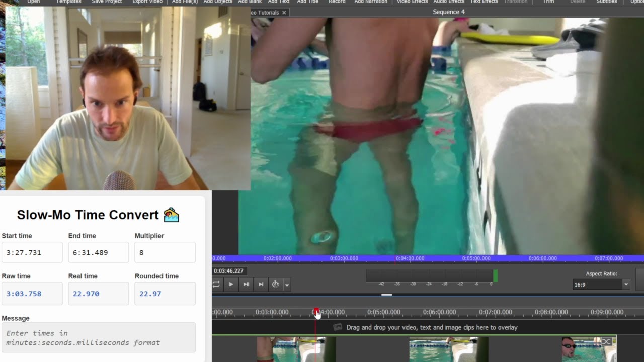Expand the playback speed dropdown arrow

coord(287,285)
